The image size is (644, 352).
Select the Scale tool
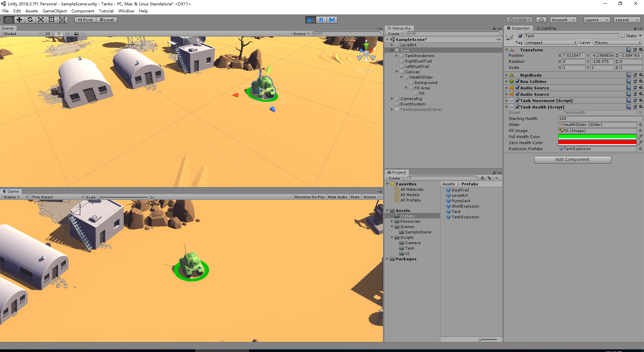41,19
